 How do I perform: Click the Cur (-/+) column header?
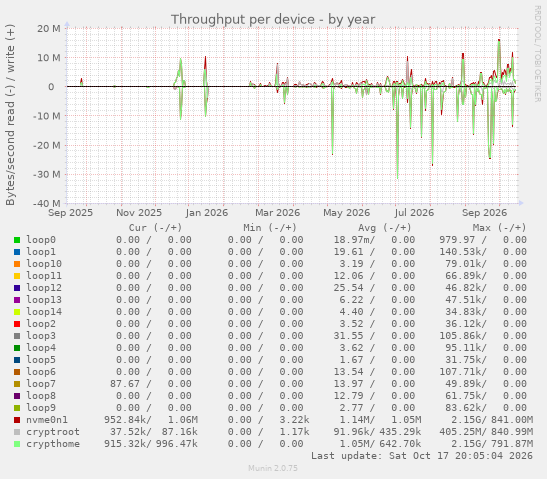(x=155, y=228)
